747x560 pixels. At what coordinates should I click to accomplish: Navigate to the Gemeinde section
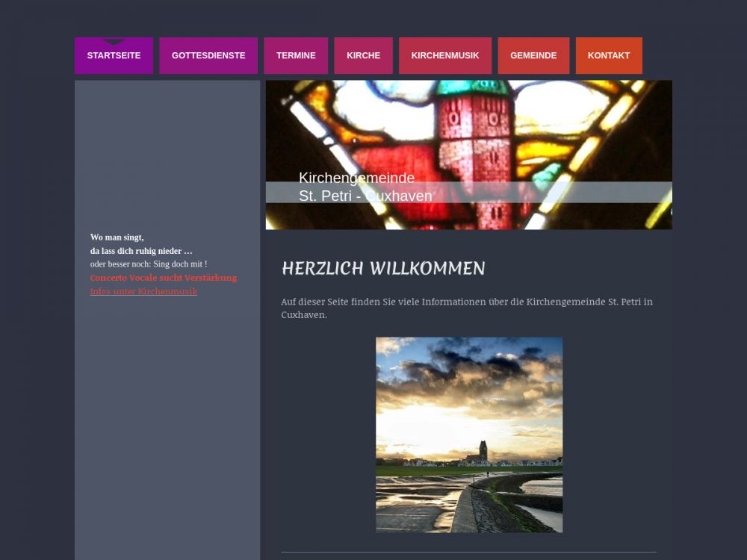(x=533, y=56)
